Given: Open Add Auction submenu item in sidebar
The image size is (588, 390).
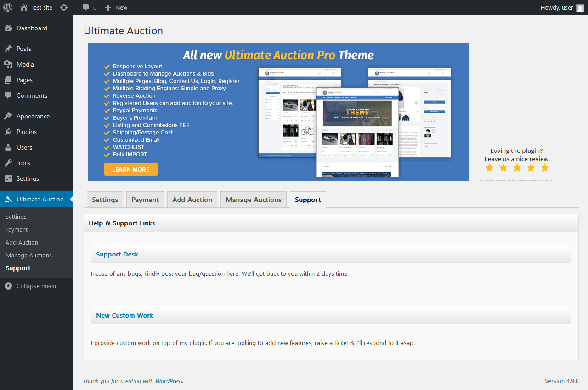Looking at the screenshot, I should (22, 242).
